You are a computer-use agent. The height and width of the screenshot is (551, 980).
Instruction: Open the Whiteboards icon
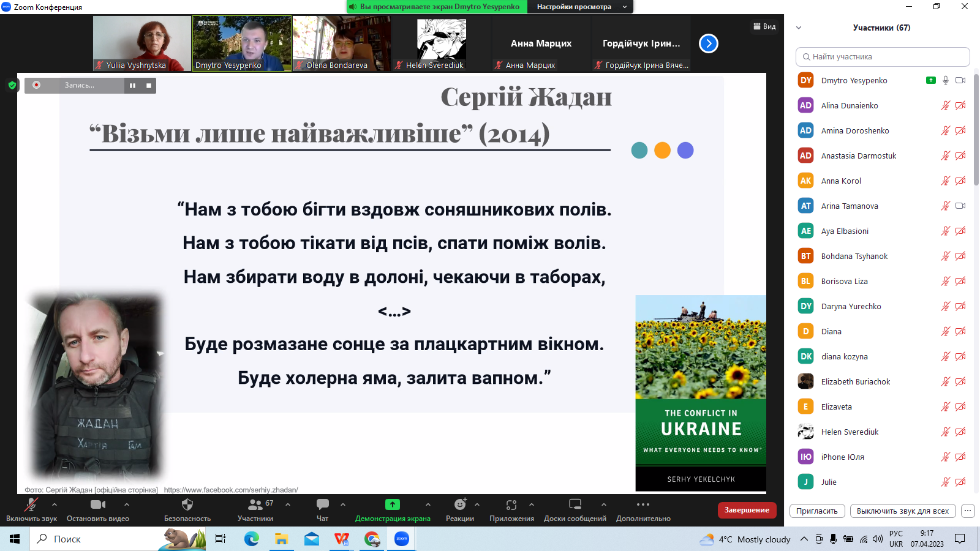575,504
